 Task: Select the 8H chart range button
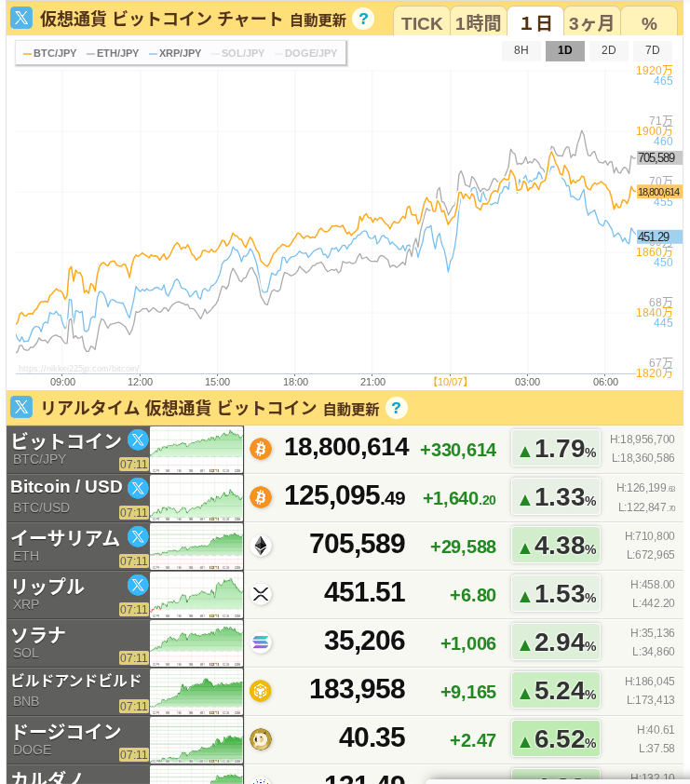[x=521, y=50]
